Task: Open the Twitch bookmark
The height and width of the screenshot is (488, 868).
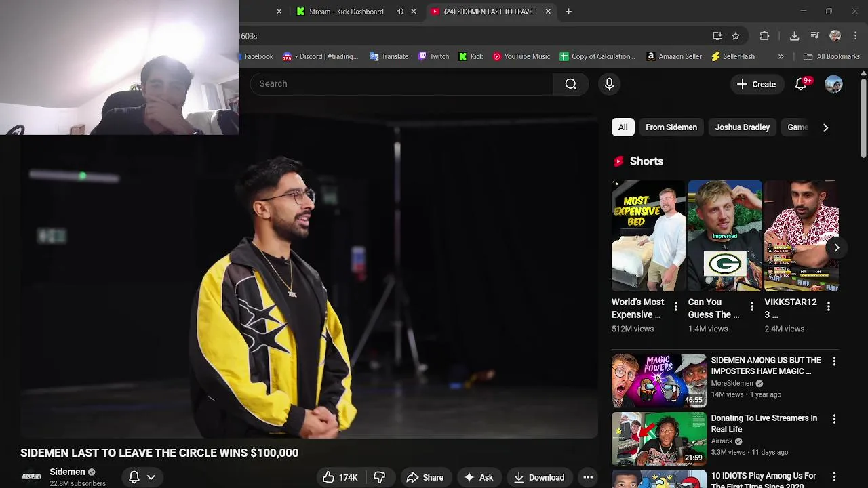Action: point(433,57)
